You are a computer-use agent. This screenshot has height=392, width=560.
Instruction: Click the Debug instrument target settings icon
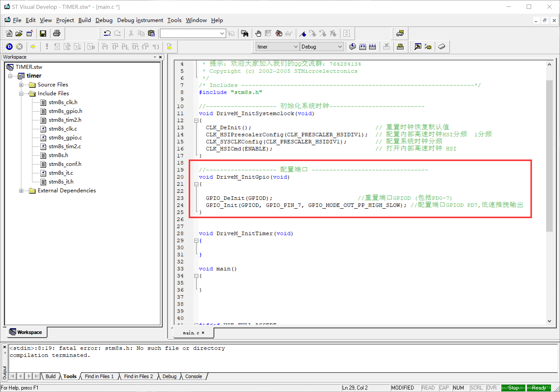(x=400, y=33)
